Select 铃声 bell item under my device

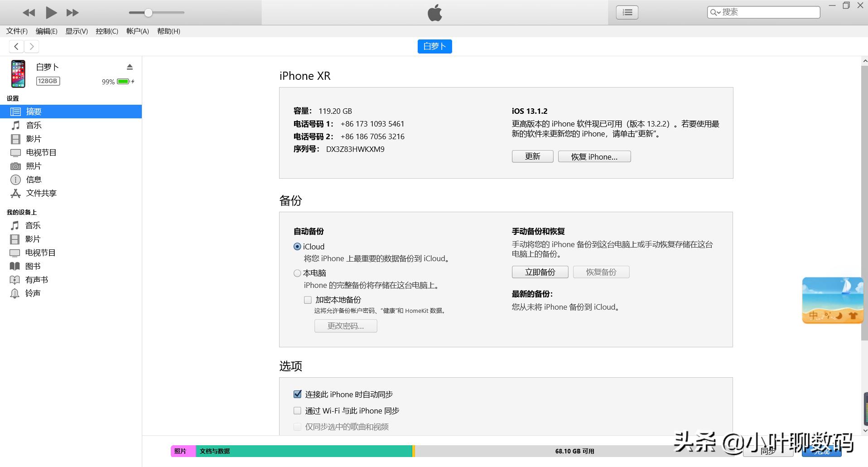(x=32, y=293)
